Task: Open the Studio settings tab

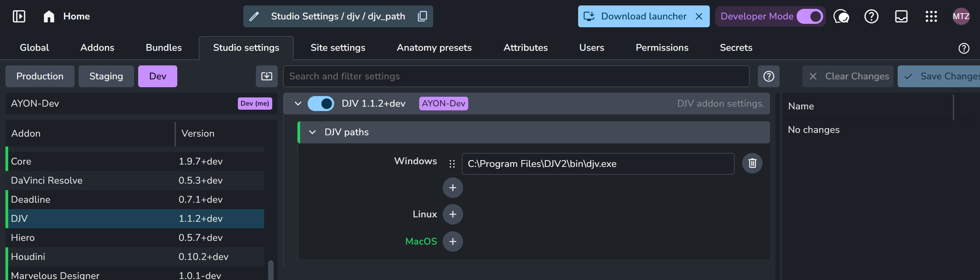Action: 246,48
